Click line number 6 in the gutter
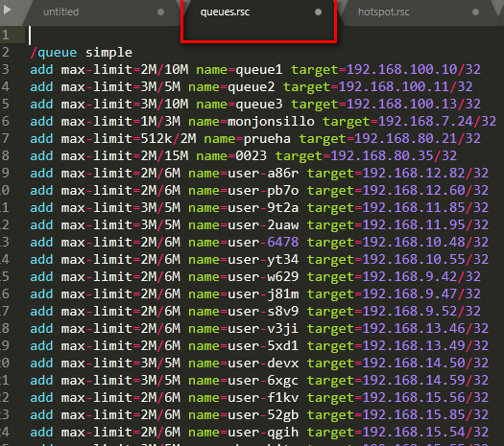This screenshot has width=504, height=446. [6, 122]
